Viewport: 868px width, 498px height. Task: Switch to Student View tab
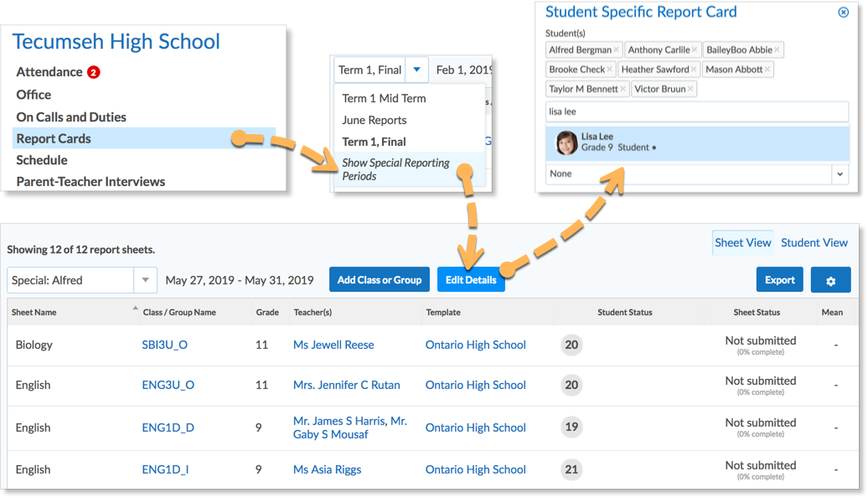pos(814,243)
